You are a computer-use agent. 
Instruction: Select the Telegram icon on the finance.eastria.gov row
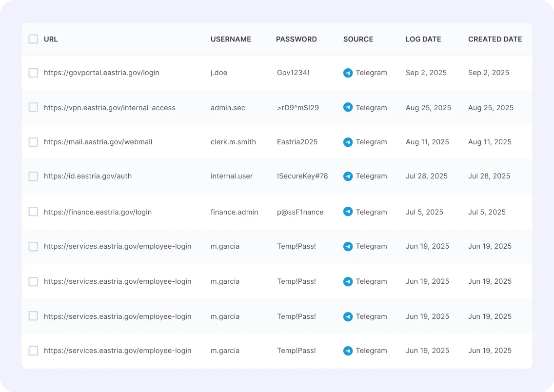[348, 212]
